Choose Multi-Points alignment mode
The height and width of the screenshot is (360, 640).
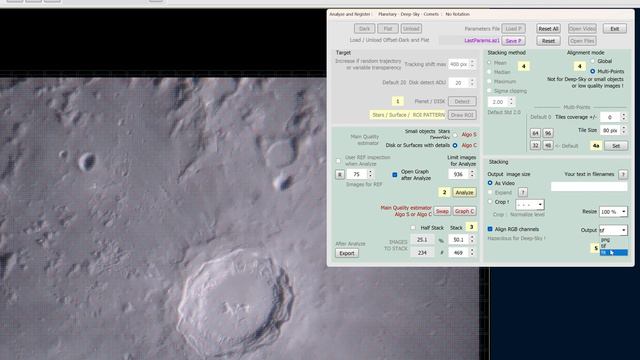click(593, 71)
